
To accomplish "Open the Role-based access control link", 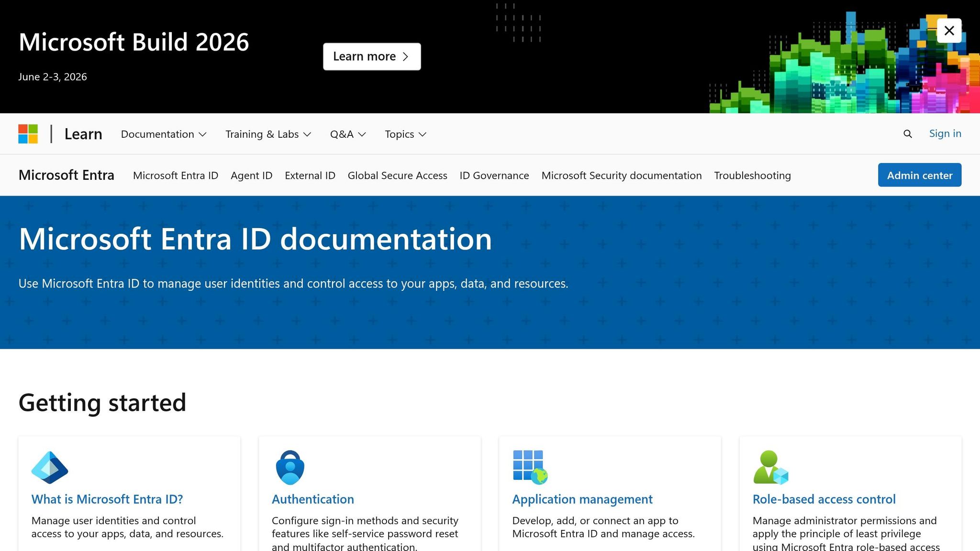I will point(824,499).
